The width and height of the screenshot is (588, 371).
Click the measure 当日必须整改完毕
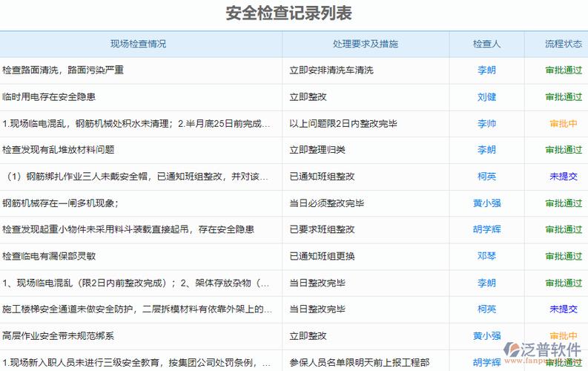coord(326,203)
